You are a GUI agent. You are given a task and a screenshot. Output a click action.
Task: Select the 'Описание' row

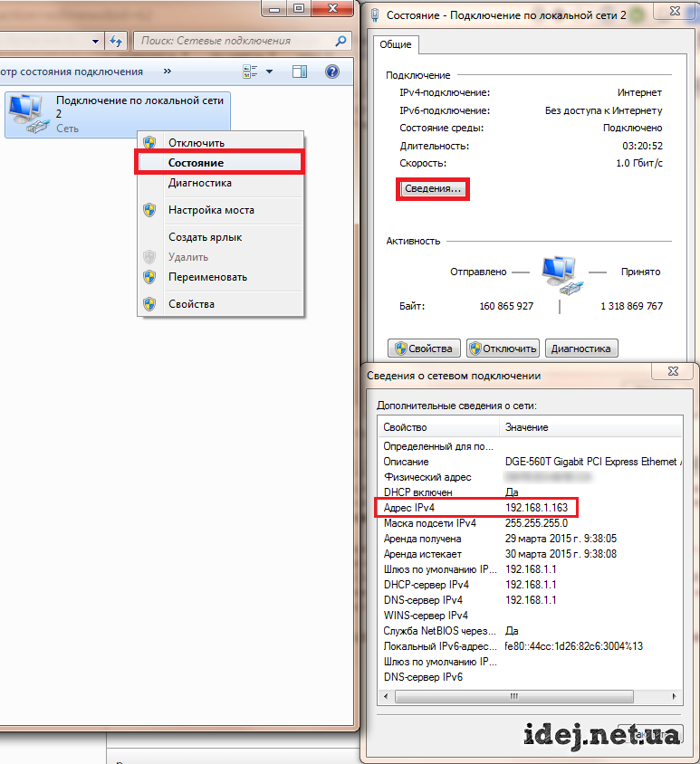pyautogui.click(x=530, y=462)
